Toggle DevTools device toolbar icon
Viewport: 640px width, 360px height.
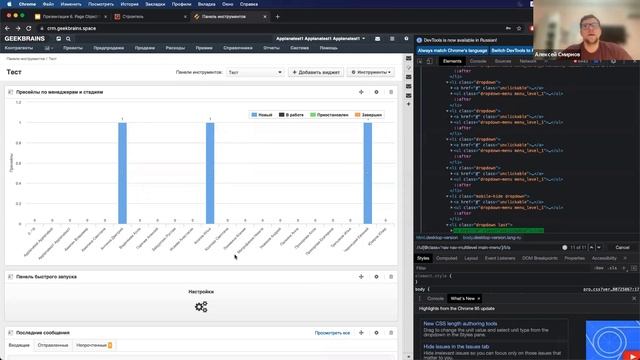(x=429, y=61)
